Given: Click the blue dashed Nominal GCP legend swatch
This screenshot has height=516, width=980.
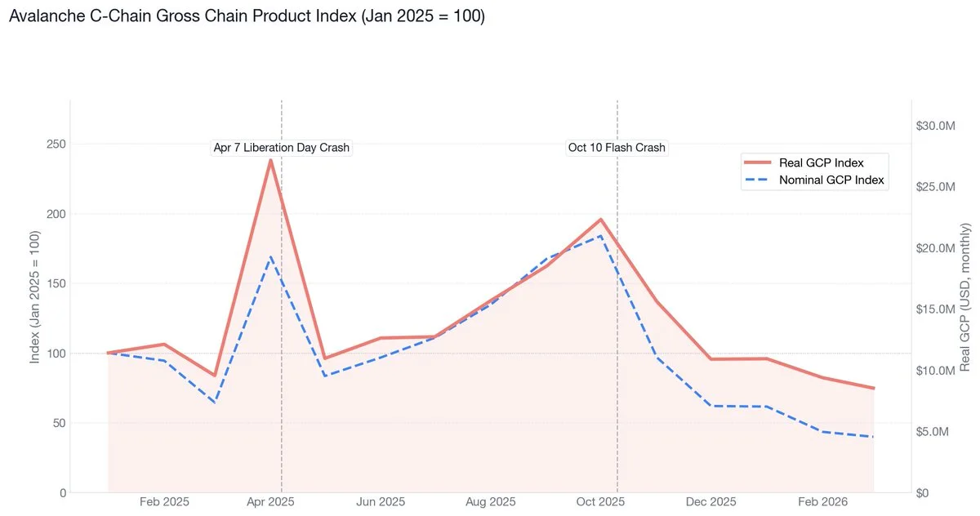Looking at the screenshot, I should pyautogui.click(x=757, y=180).
